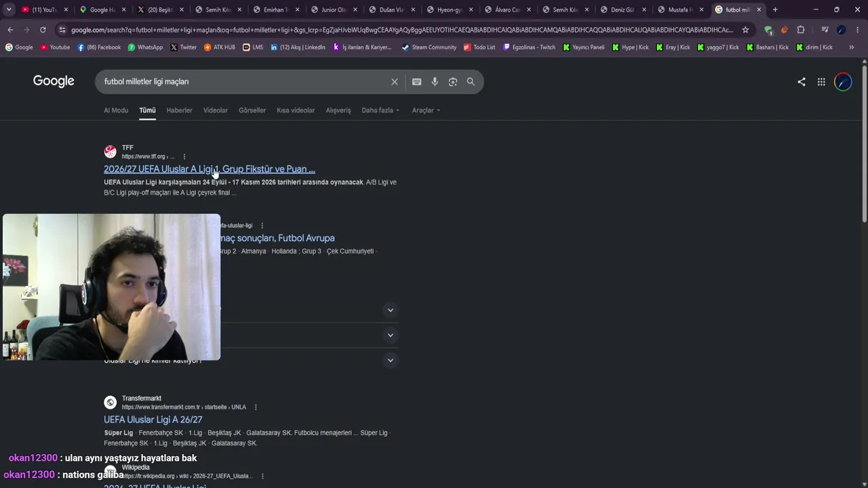Switch to the Álvaro browser tab
This screenshot has width=868, height=488.
506,9
